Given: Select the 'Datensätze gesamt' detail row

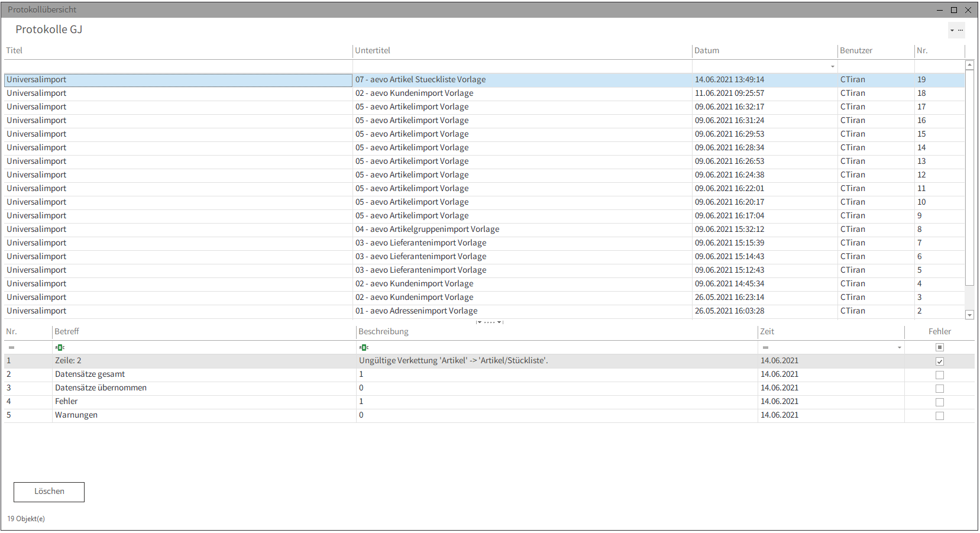Looking at the screenshot, I should [x=489, y=374].
